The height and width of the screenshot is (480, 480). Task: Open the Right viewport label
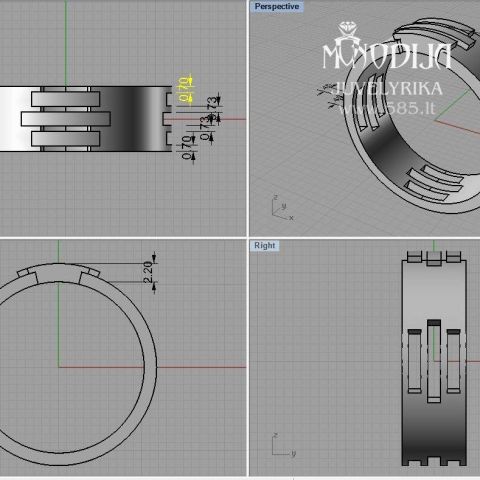click(x=265, y=246)
